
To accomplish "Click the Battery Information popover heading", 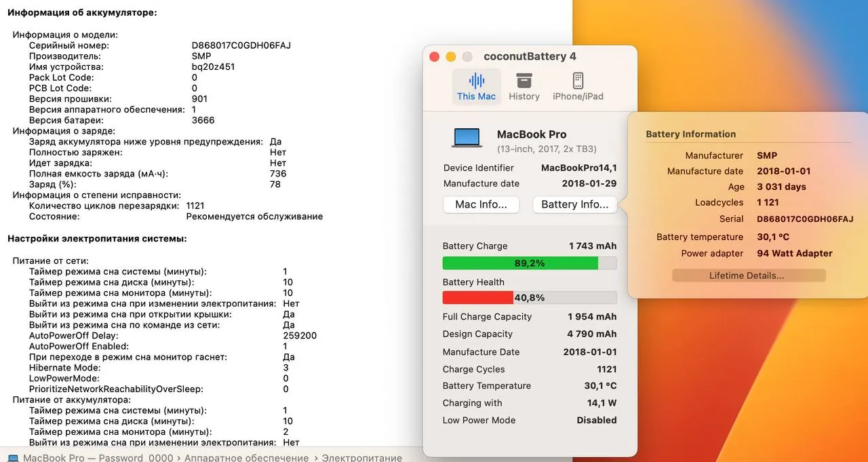I will (690, 134).
